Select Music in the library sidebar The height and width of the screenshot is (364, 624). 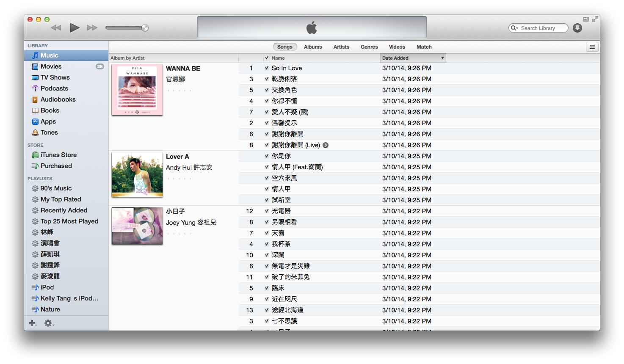pos(66,55)
